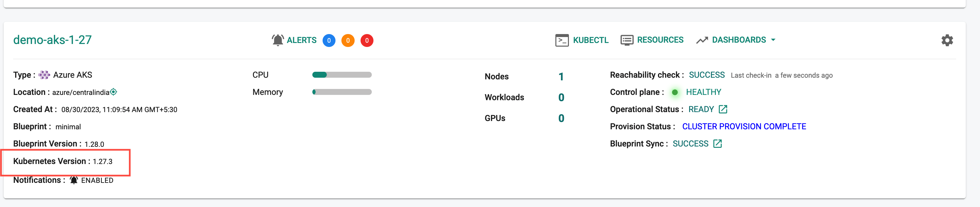
Task: Click the DASHBOARDS trend chart icon
Action: click(702, 40)
